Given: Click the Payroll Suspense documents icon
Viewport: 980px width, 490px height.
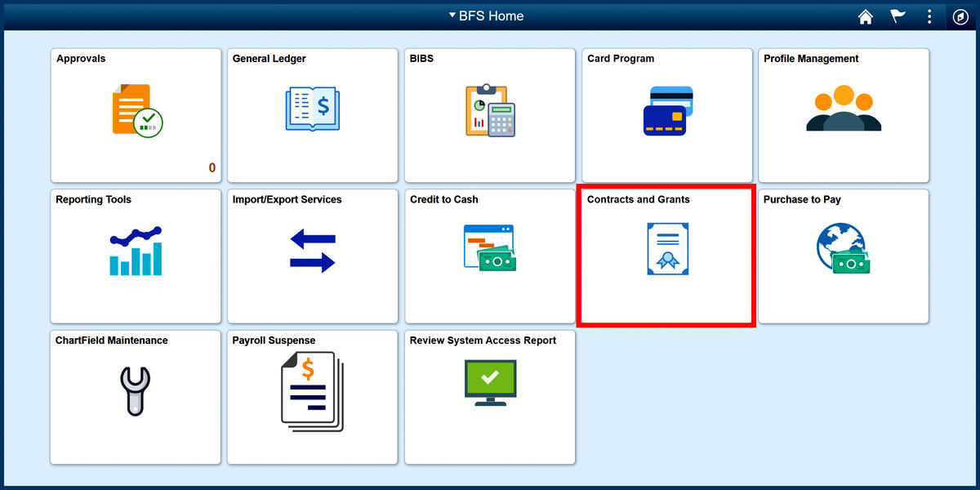Looking at the screenshot, I should coord(312,389).
